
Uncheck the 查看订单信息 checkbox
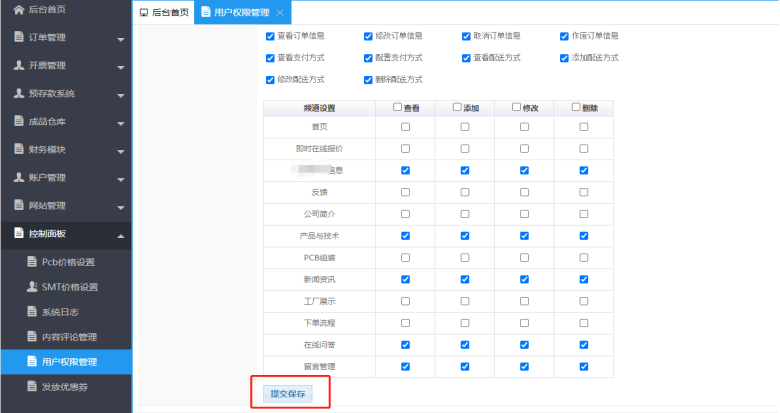point(270,36)
